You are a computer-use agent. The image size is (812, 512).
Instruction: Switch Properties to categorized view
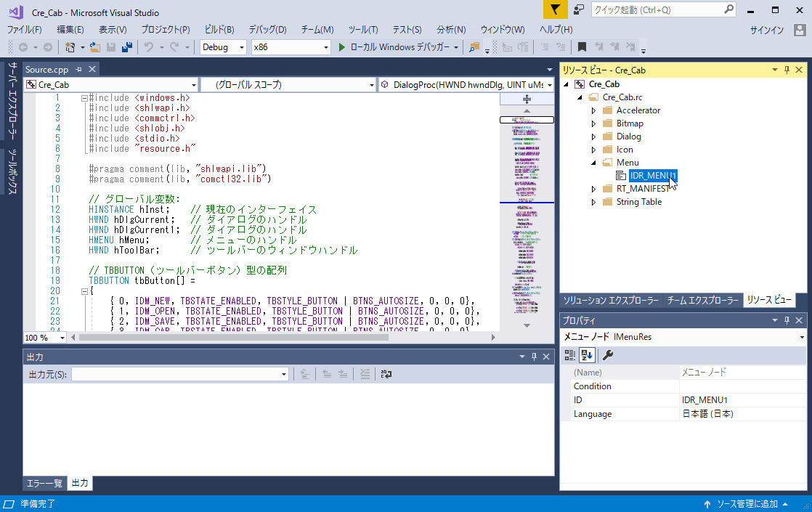coord(570,355)
